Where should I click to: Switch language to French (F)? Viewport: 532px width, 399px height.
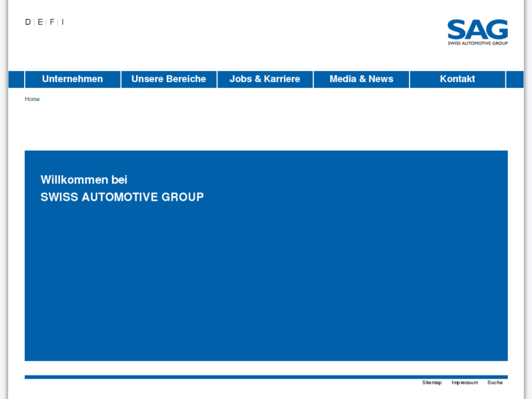(x=52, y=22)
